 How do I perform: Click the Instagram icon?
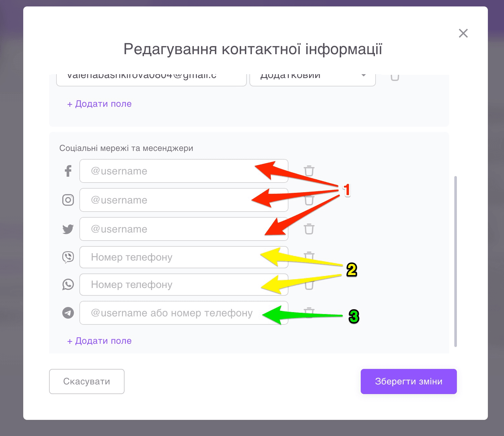tap(67, 200)
